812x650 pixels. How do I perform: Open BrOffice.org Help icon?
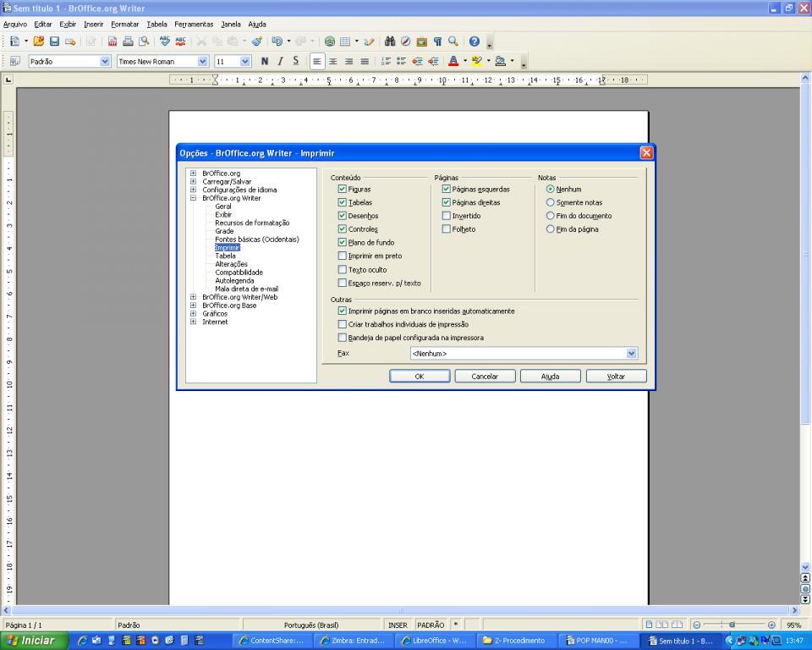475,41
